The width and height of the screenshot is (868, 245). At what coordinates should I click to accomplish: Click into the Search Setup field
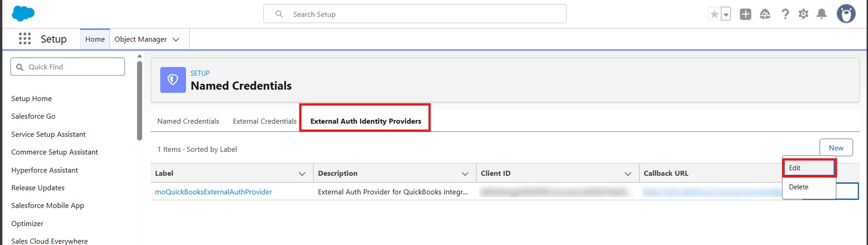pos(415,14)
